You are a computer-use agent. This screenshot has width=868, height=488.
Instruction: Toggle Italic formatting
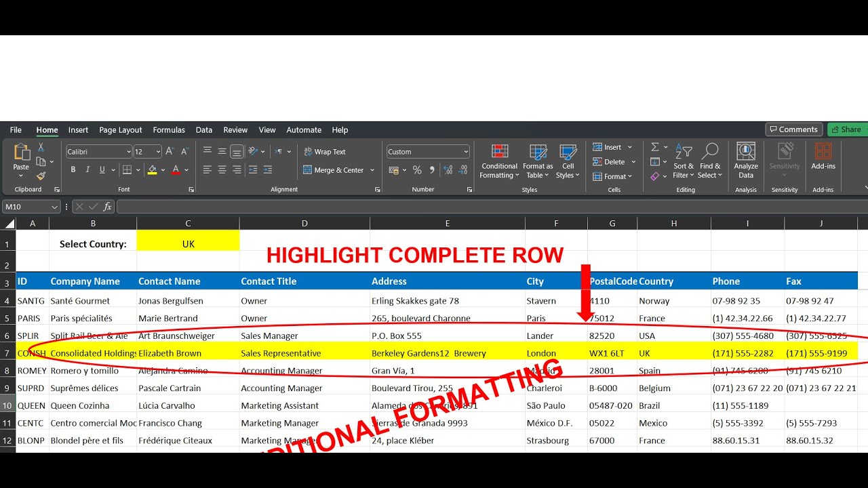[x=87, y=170]
